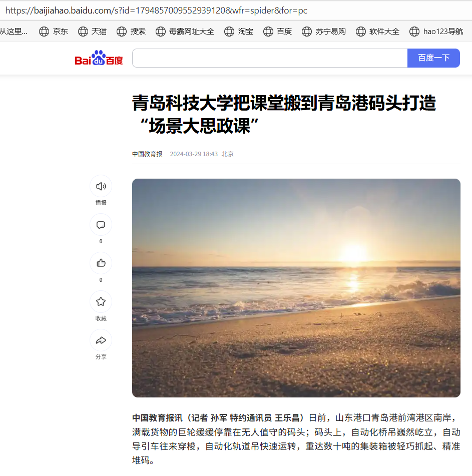Open the 毒霸网址大全 bookmark
Screen dimensions: 472x476
pyautogui.click(x=185, y=31)
